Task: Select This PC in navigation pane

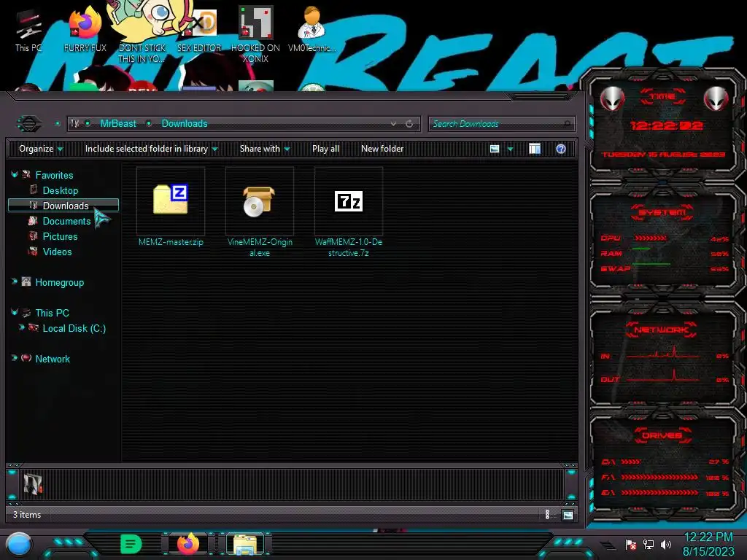Action: pyautogui.click(x=52, y=313)
